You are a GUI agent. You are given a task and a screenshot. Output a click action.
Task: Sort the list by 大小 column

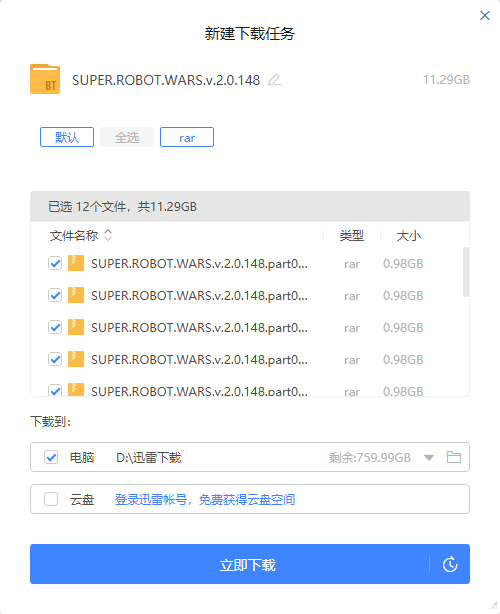click(x=408, y=236)
